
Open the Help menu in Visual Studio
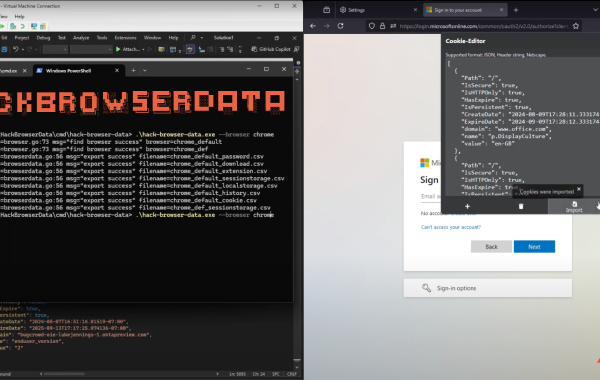(x=173, y=38)
